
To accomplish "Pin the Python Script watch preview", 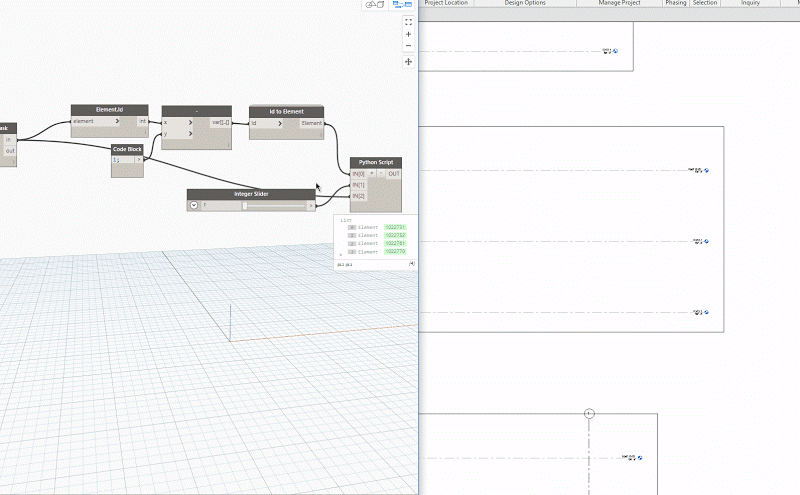I will (412, 264).
